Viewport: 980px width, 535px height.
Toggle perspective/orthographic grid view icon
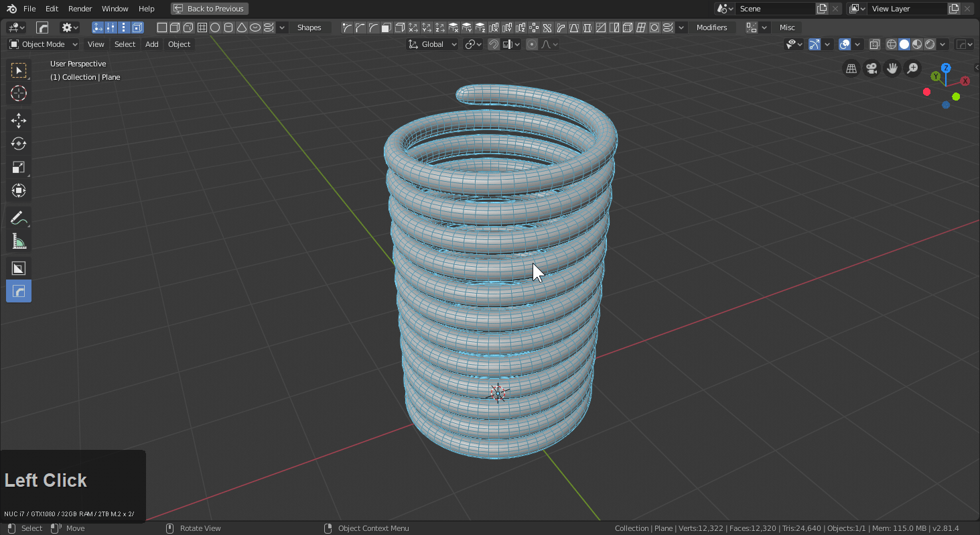851,68
